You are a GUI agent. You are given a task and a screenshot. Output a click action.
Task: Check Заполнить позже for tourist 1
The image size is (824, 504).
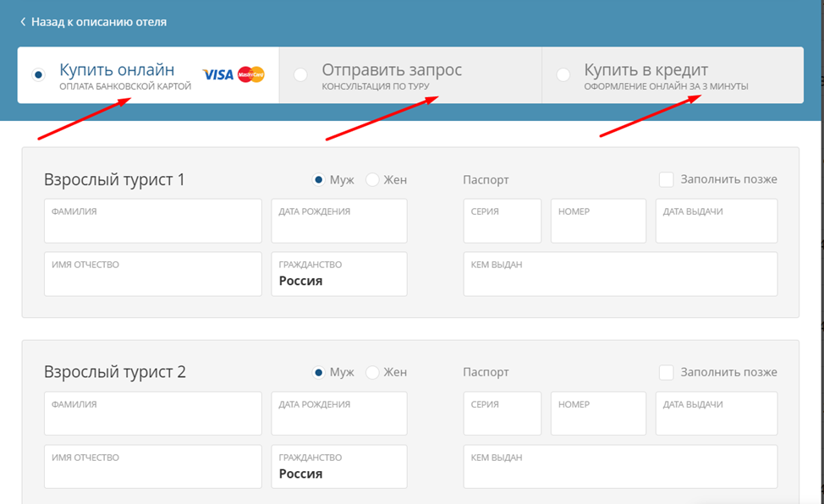(667, 179)
